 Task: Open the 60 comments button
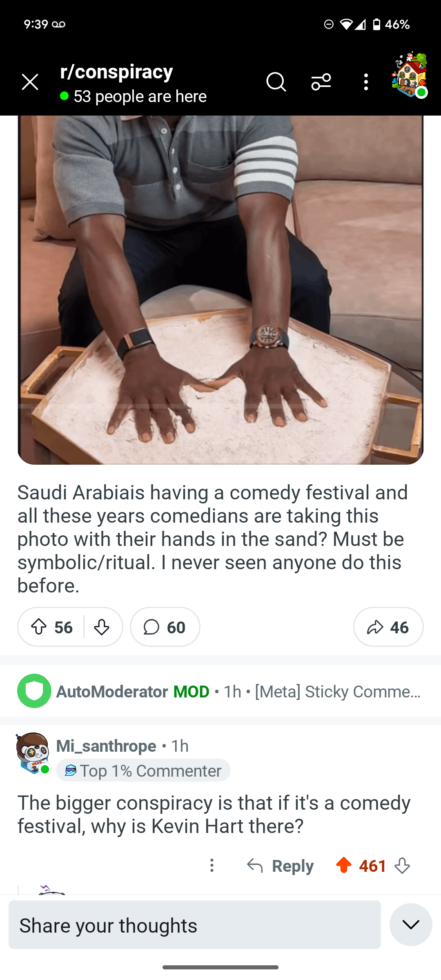point(165,627)
